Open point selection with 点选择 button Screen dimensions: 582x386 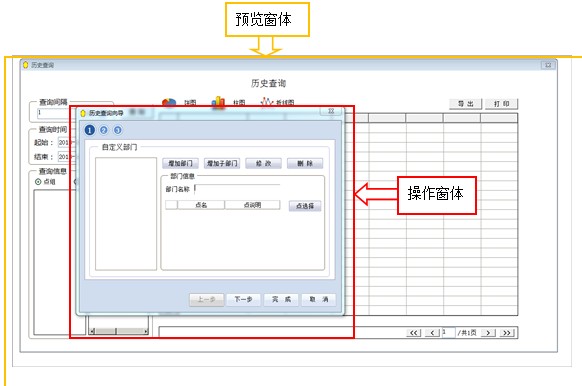coord(305,206)
